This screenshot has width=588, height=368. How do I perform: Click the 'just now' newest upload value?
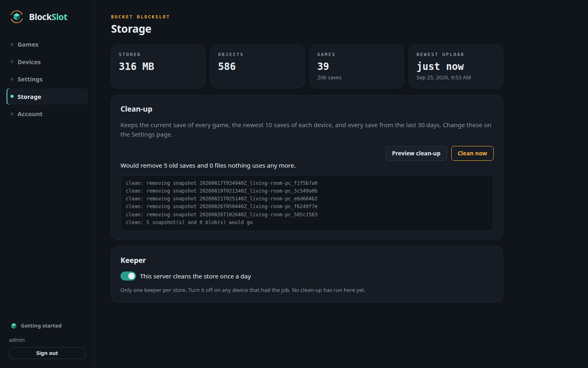440,66
